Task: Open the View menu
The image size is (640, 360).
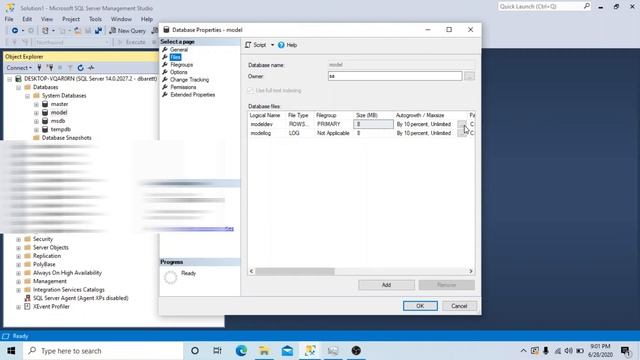Action: pyautogui.click(x=47, y=19)
